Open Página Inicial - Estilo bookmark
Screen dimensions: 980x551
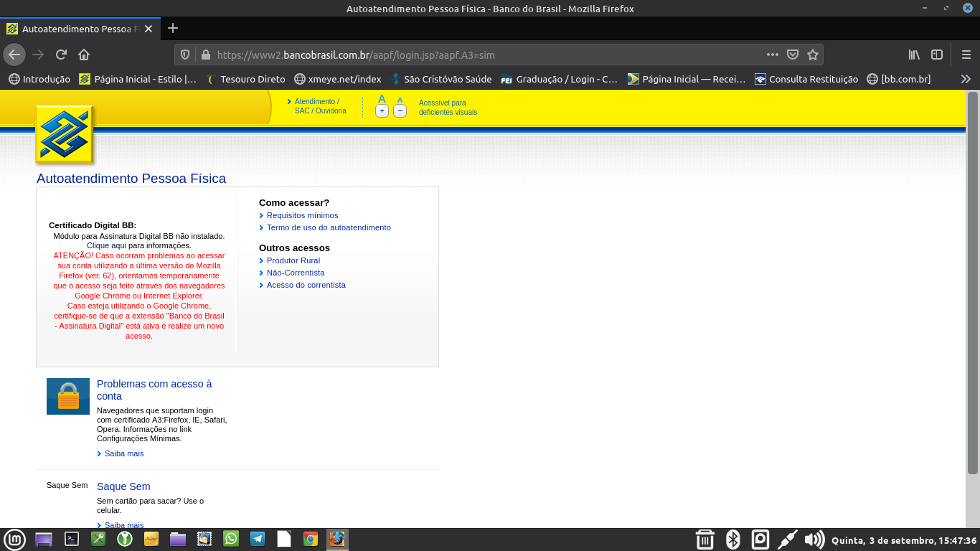click(138, 79)
